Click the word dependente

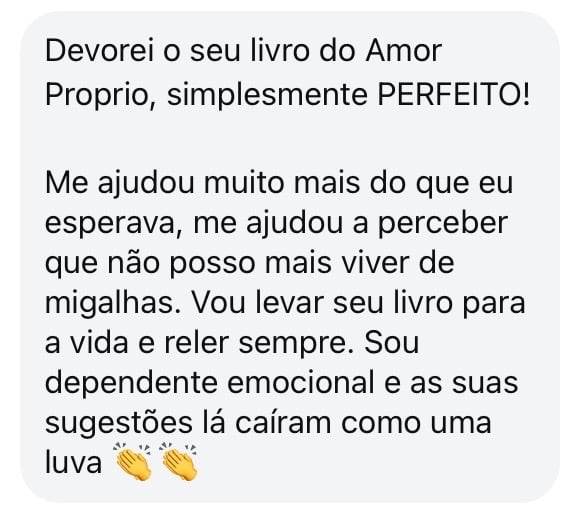click(x=131, y=384)
